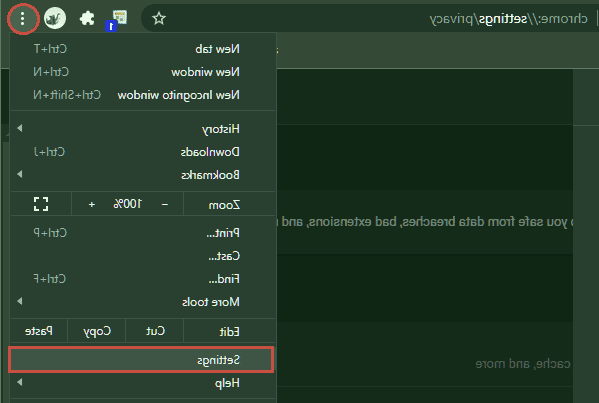This screenshot has height=403, width=599.
Task: Open the Extensions puzzle piece icon
Action: [x=87, y=18]
